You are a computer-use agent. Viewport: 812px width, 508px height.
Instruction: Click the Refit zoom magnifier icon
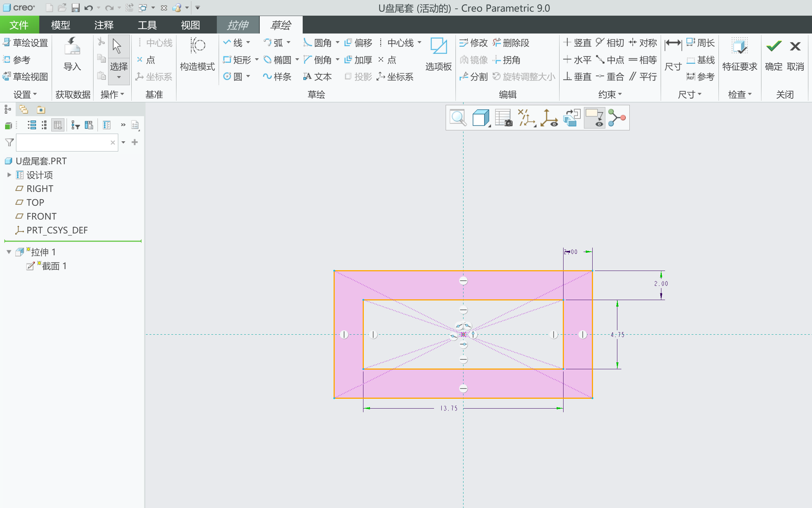pos(458,118)
